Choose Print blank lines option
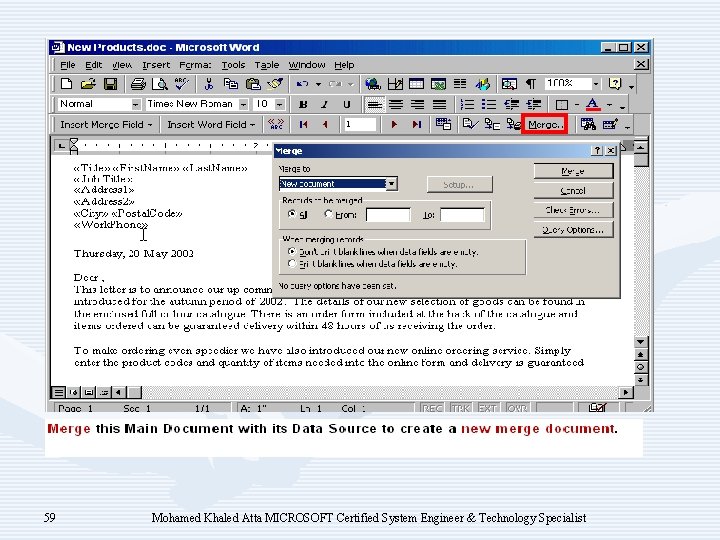The image size is (720, 540). tap(292, 264)
